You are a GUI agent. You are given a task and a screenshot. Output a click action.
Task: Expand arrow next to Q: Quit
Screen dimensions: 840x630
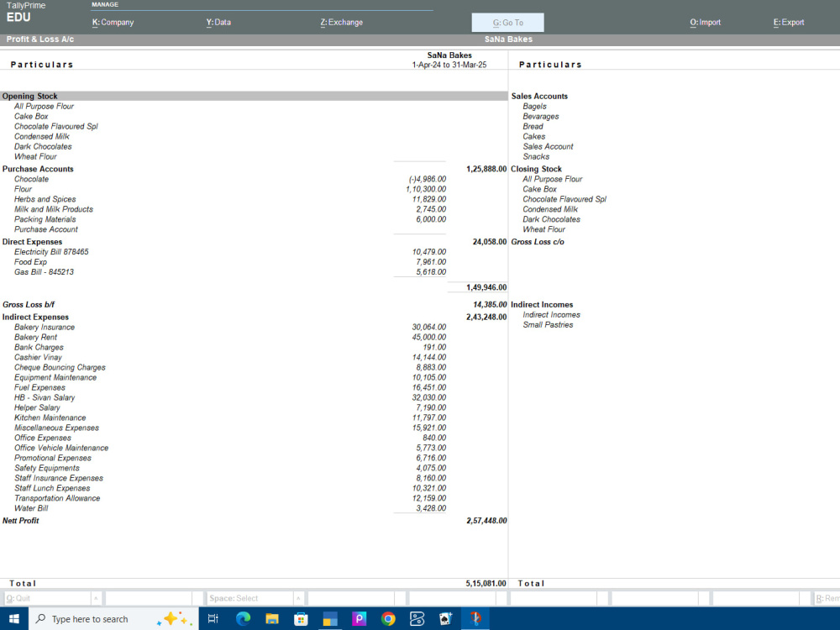point(97,598)
